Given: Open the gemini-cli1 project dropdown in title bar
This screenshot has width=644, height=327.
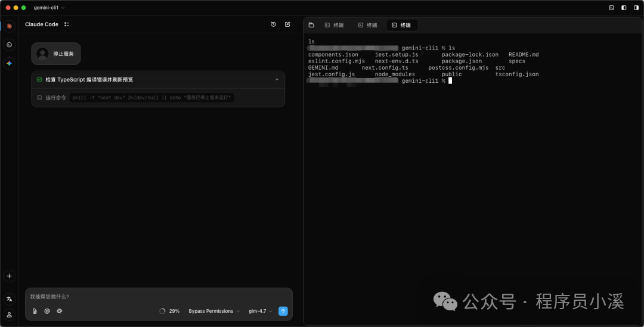Looking at the screenshot, I should click(49, 8).
